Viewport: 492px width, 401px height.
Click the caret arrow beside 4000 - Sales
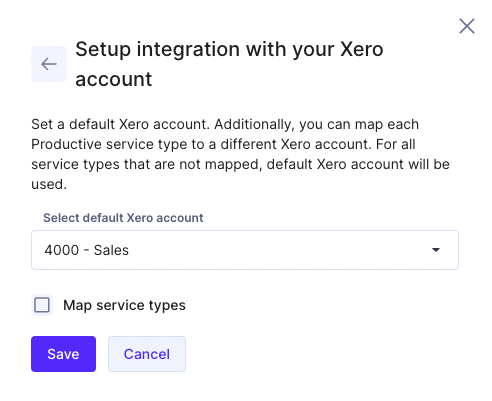436,250
